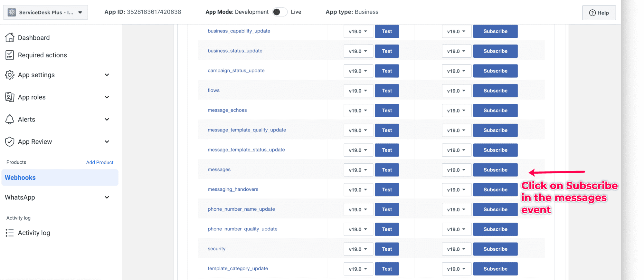Open the Help menu button

[x=599, y=13]
